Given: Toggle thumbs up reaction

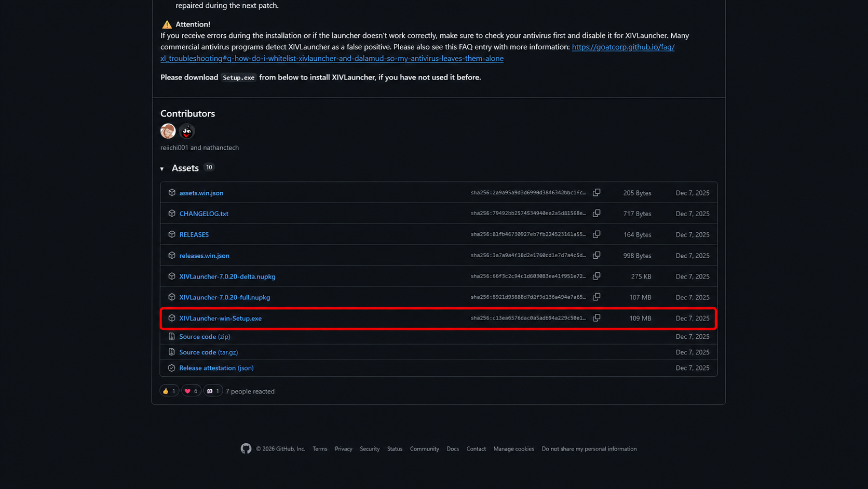Looking at the screenshot, I should [169, 391].
